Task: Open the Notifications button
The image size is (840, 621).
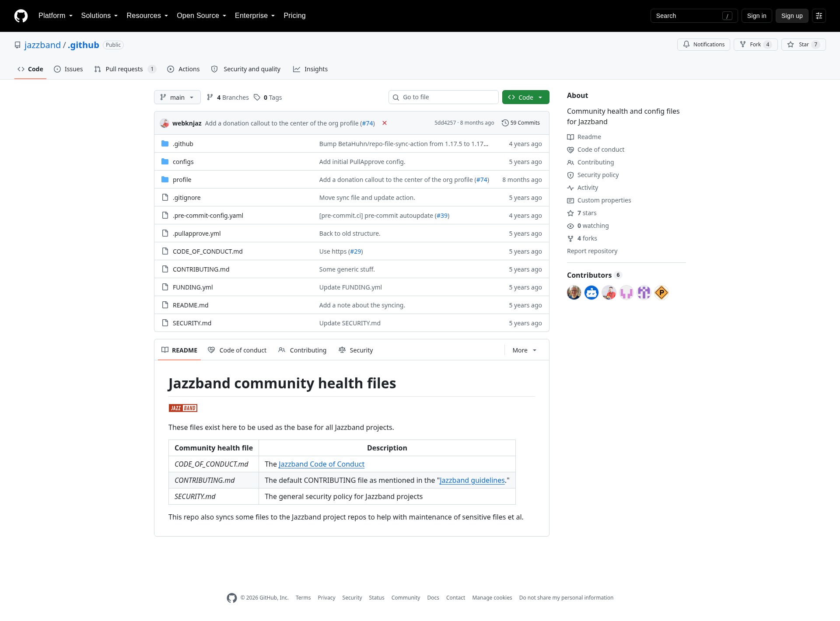Action: [703, 45]
